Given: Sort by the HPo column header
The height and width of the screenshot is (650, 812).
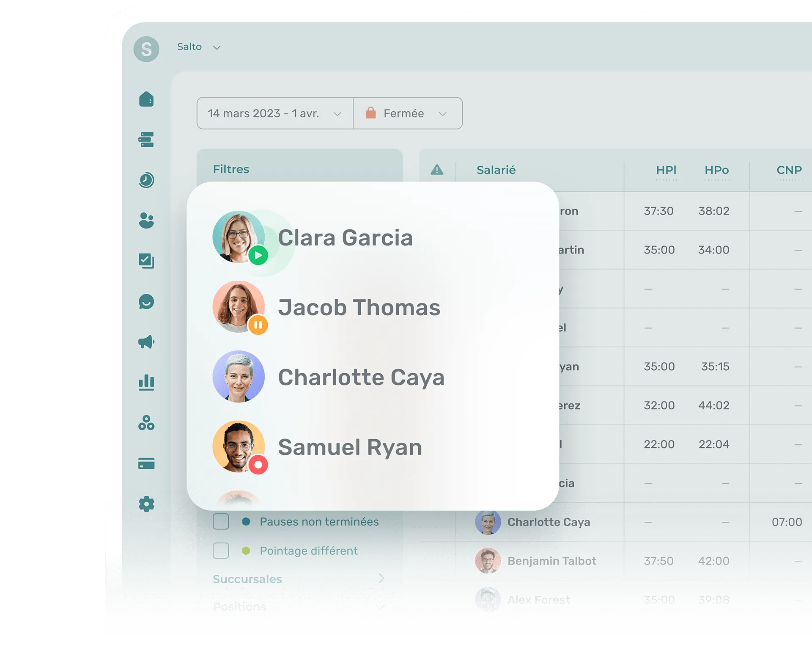Looking at the screenshot, I should tap(716, 170).
